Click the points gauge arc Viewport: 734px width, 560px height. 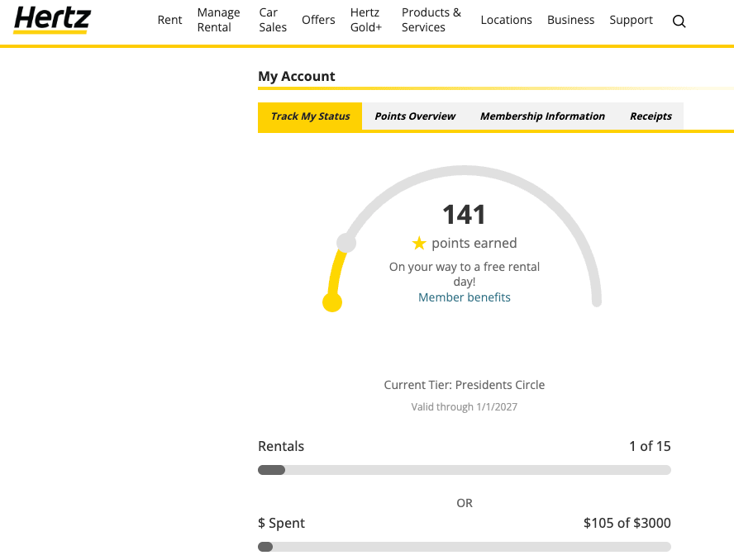464,170
